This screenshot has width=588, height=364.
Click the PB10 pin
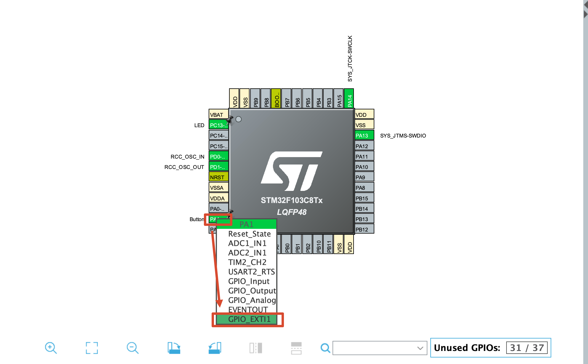tap(318, 244)
